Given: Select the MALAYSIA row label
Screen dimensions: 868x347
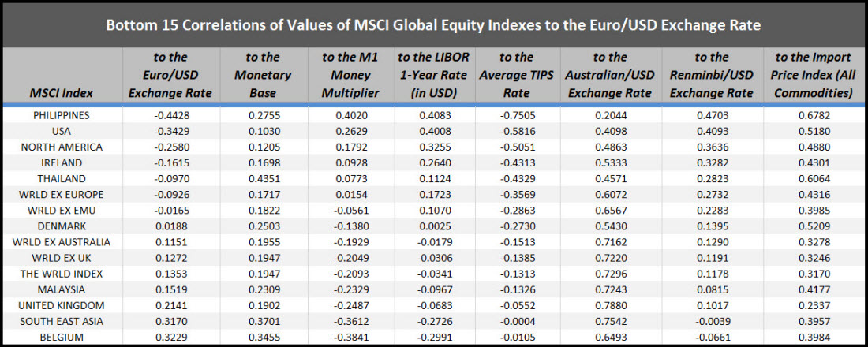Looking at the screenshot, I should coord(62,289).
